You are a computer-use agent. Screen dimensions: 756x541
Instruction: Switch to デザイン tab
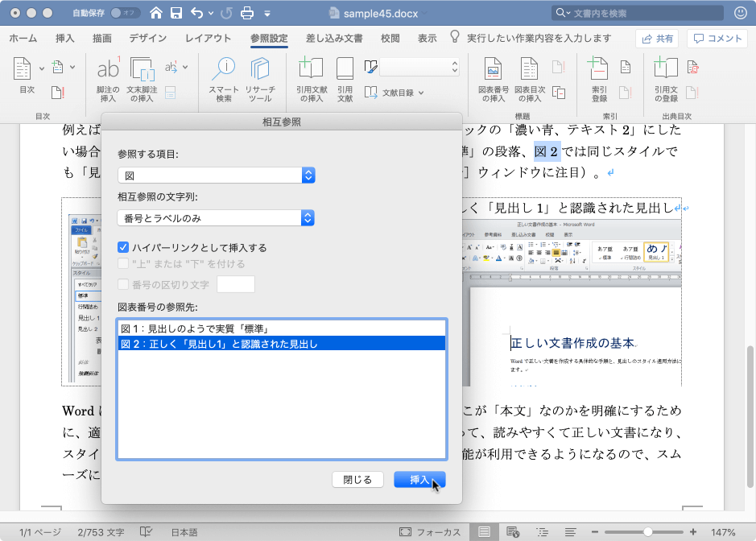(147, 38)
